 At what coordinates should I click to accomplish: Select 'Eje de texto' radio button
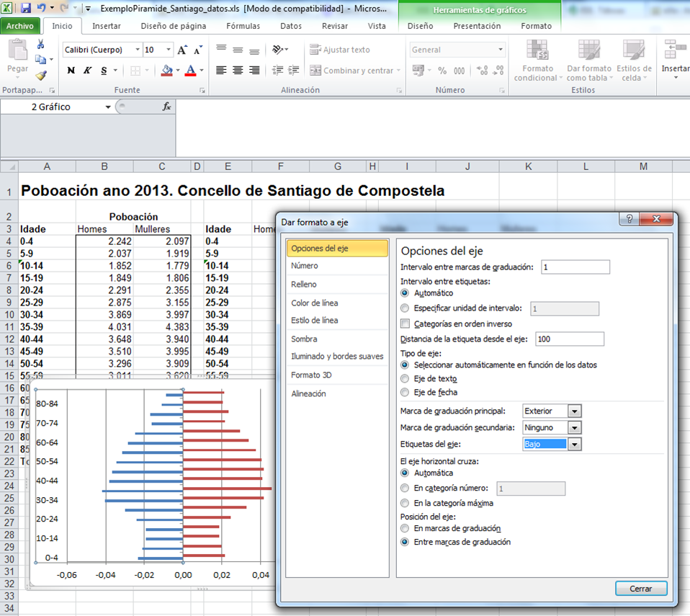pyautogui.click(x=405, y=379)
